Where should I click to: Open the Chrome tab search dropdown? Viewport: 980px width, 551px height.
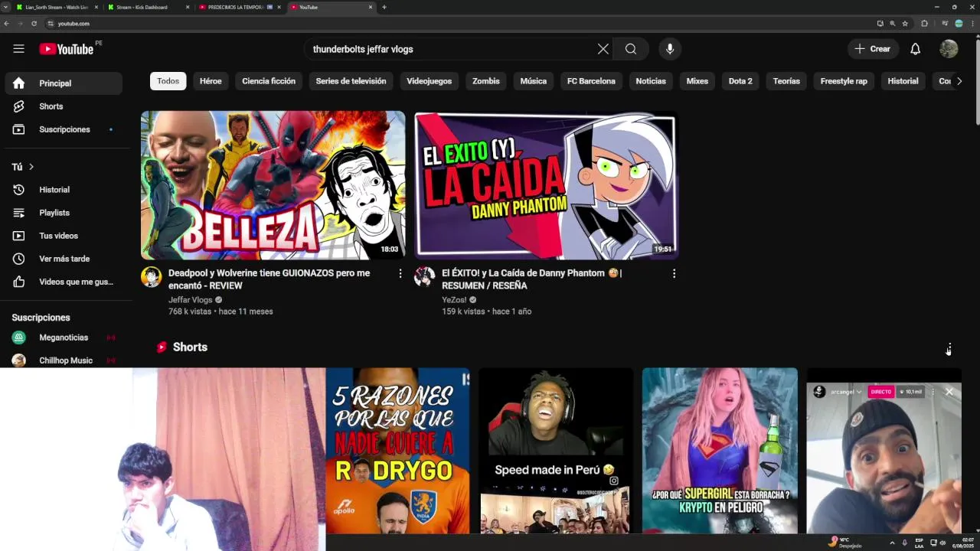[x=5, y=7]
